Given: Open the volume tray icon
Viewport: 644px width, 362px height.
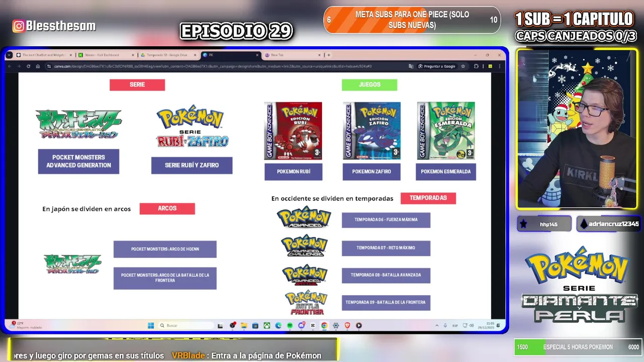Looking at the screenshot, I should [x=471, y=325].
